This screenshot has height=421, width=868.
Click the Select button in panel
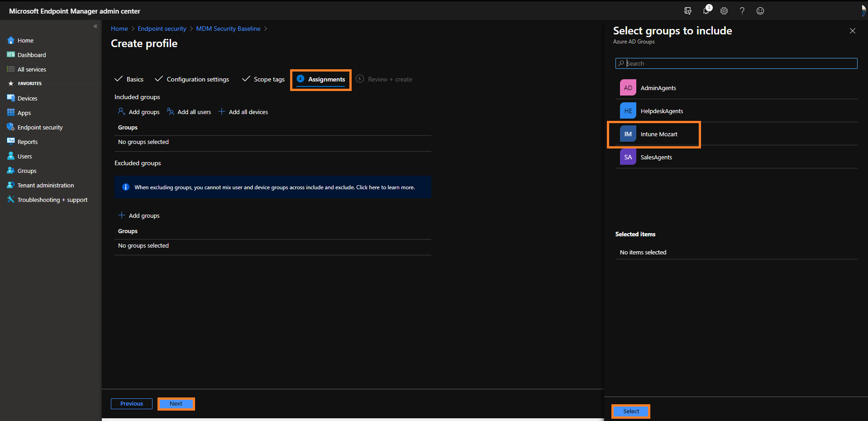click(631, 411)
